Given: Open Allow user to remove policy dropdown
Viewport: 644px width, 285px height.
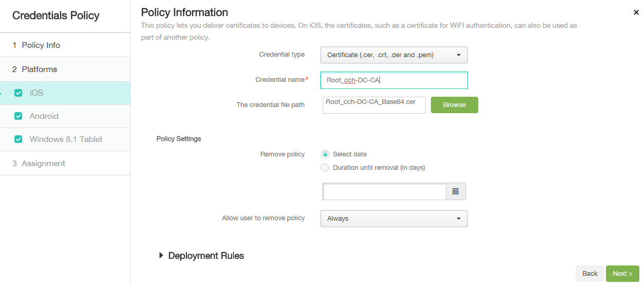Looking at the screenshot, I should [394, 219].
